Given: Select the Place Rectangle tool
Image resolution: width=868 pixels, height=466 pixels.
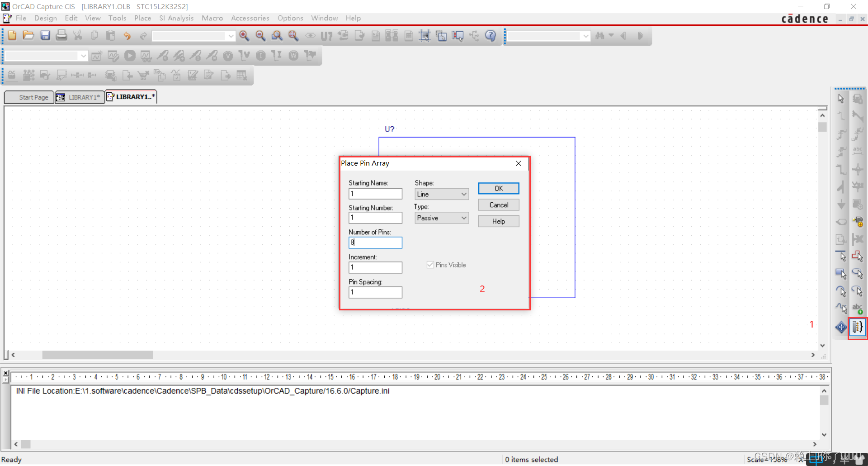Looking at the screenshot, I should 841,274.
